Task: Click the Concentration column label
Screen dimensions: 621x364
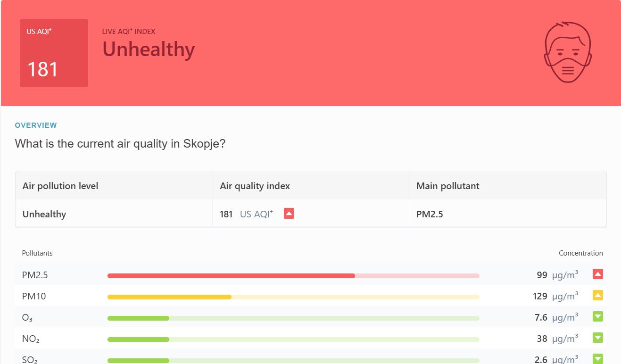Action: 581,253
